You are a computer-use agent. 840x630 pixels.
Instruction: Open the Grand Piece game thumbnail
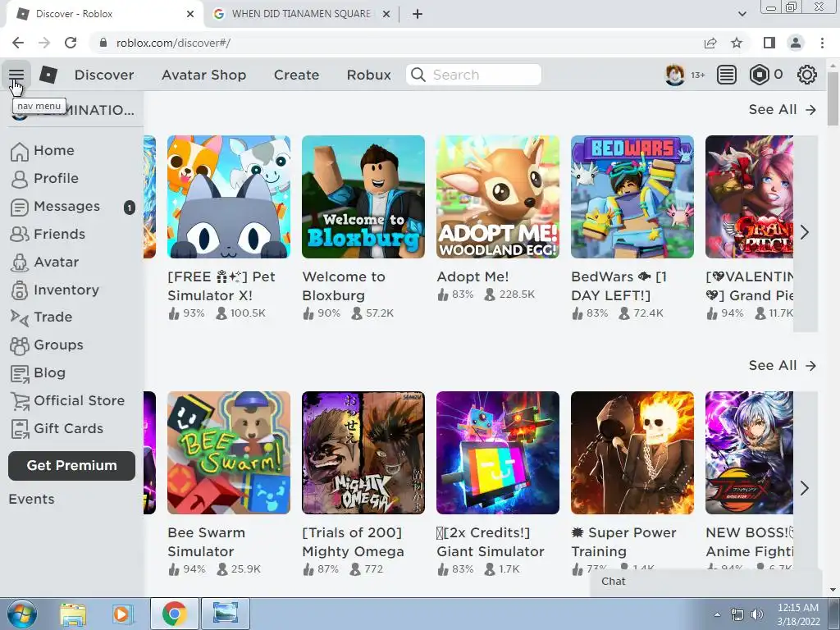[749, 197]
